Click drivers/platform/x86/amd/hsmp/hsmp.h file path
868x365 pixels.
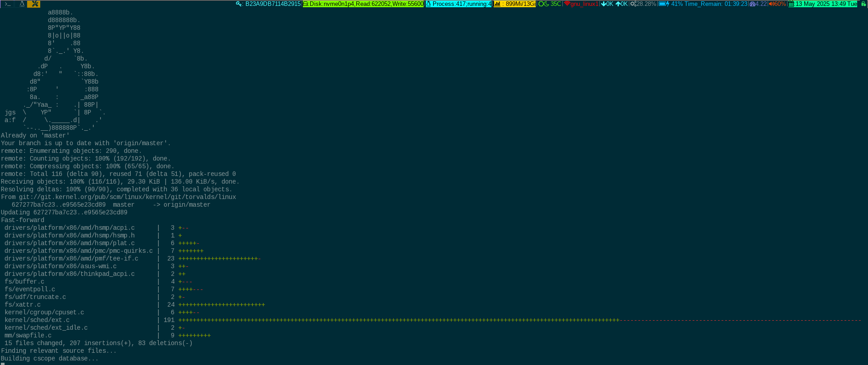click(x=70, y=235)
